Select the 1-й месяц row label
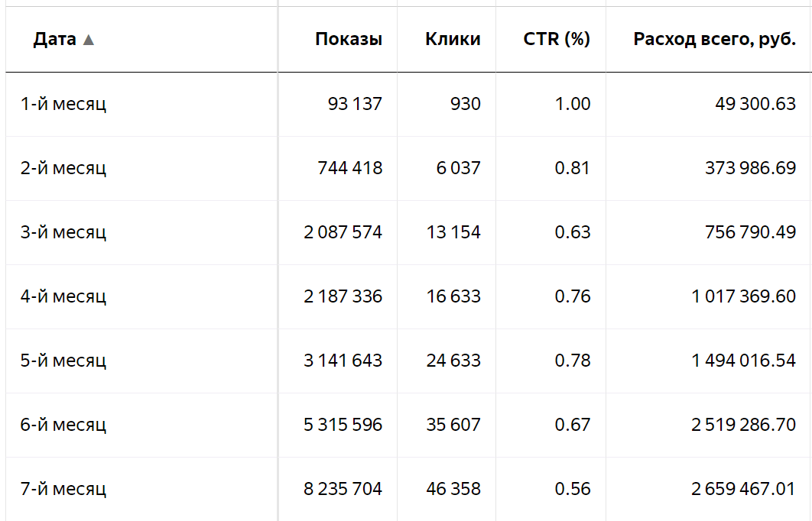 pyautogui.click(x=63, y=104)
